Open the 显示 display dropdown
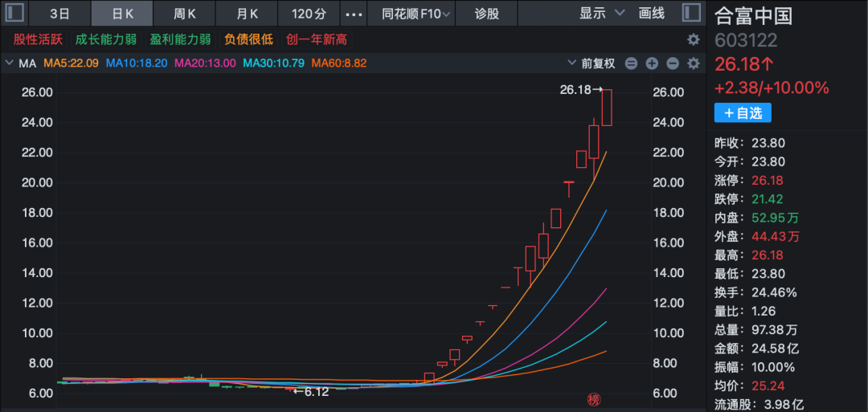The image size is (868, 412). click(601, 14)
